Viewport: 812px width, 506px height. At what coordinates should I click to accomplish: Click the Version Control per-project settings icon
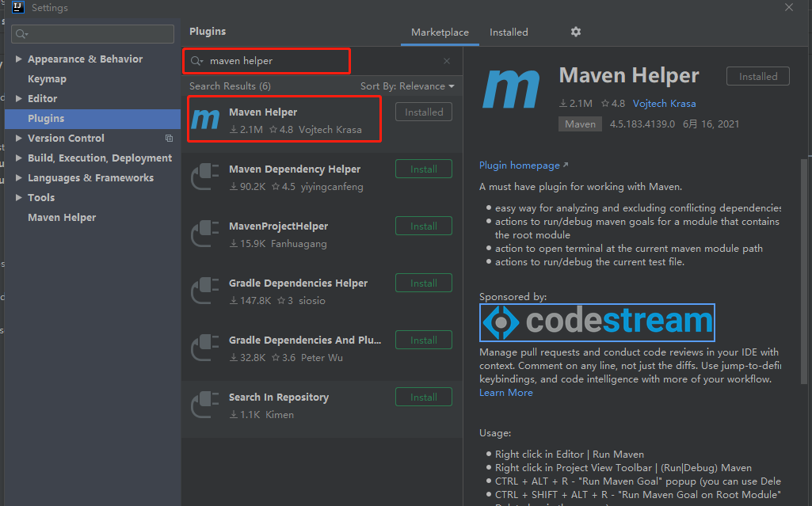point(169,138)
